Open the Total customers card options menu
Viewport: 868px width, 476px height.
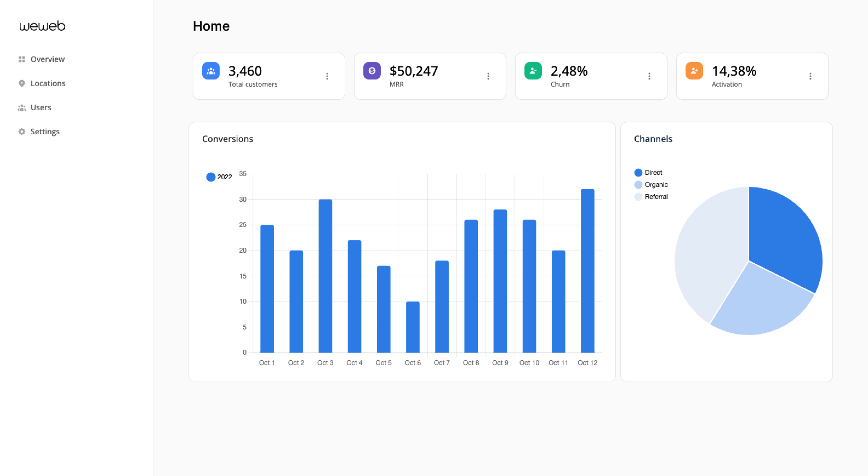(x=327, y=76)
